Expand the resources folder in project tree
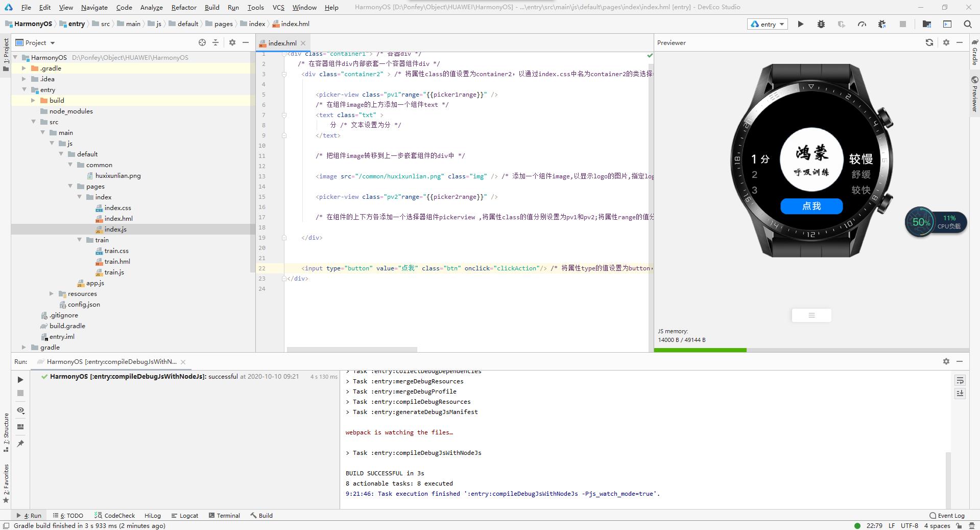980x530 pixels. [52, 294]
